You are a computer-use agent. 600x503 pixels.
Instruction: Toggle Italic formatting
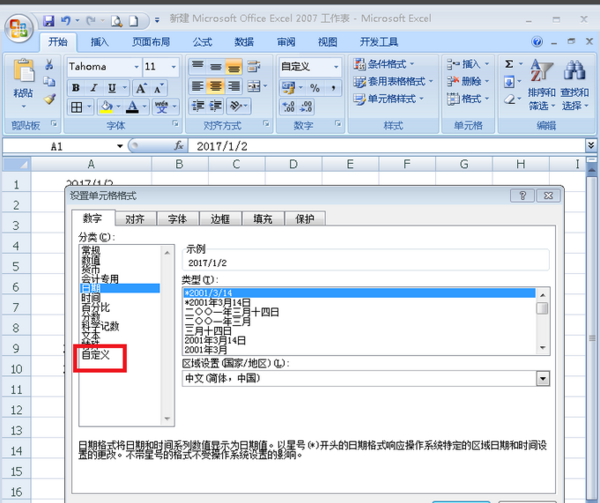(94, 88)
